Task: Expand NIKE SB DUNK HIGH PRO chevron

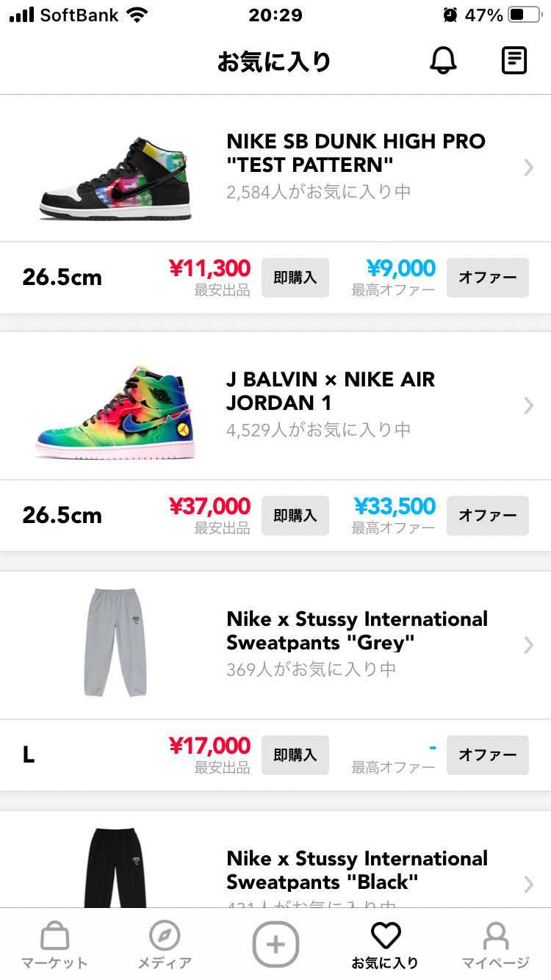Action: (x=528, y=167)
